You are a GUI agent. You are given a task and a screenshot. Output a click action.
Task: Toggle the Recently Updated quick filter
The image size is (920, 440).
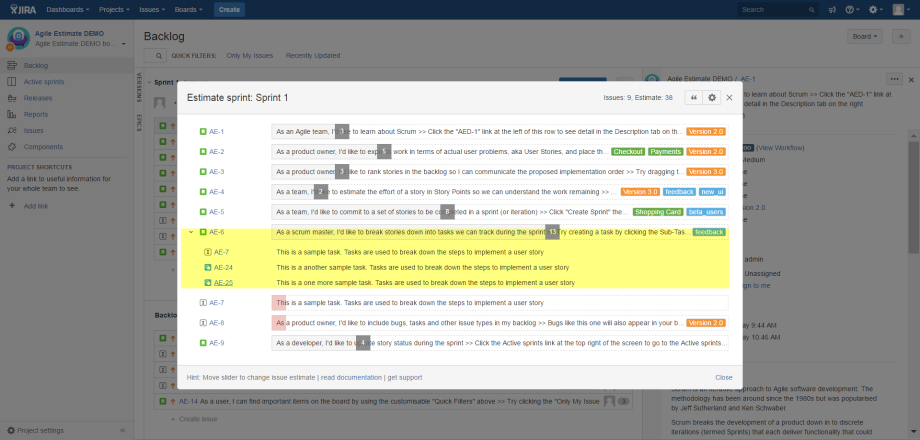pyautogui.click(x=312, y=55)
